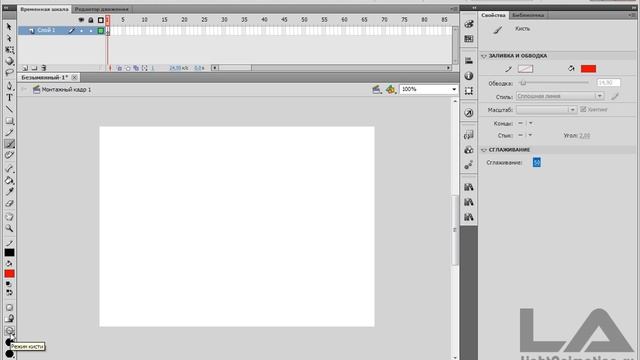Select the Pen tool

9,86
